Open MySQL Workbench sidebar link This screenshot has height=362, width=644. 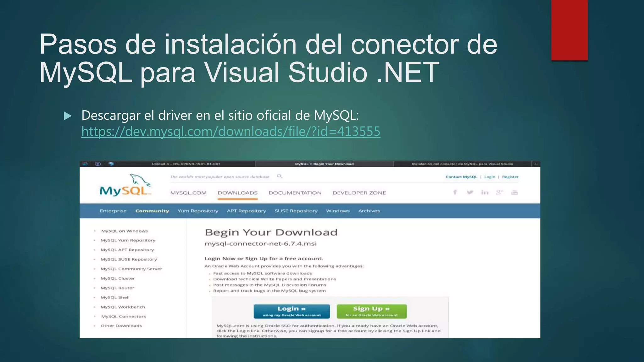click(x=123, y=307)
